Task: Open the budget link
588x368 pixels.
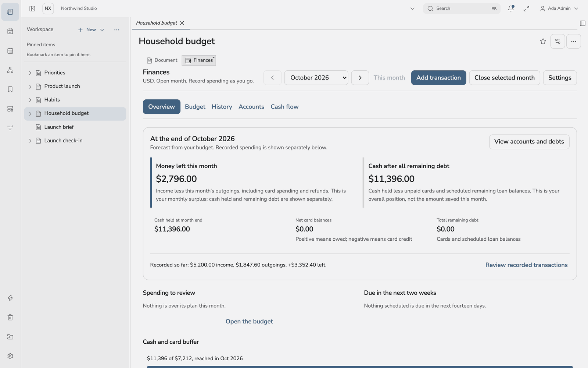Action: point(249,321)
